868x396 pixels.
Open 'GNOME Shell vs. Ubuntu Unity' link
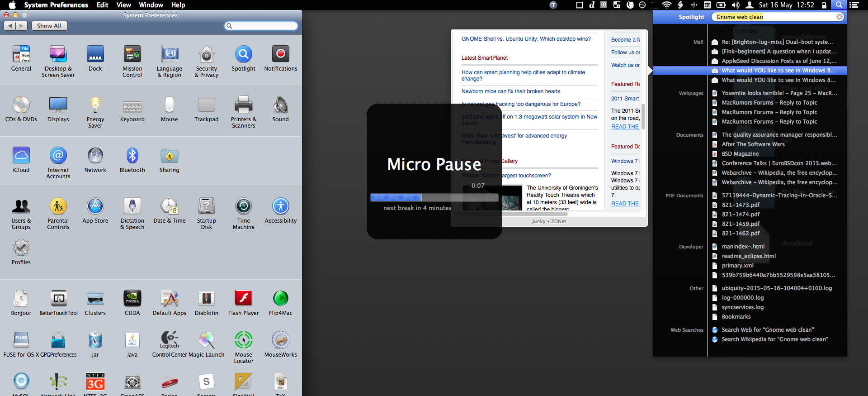pos(526,39)
